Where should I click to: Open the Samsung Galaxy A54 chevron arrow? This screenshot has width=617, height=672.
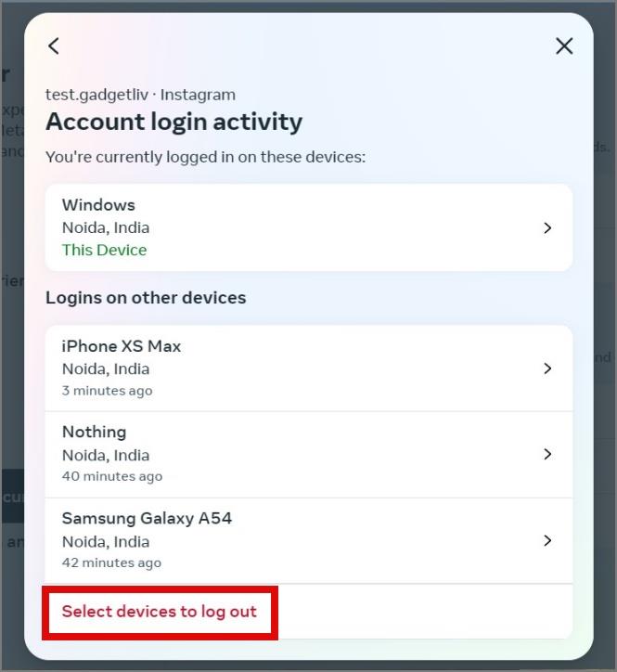(x=547, y=541)
